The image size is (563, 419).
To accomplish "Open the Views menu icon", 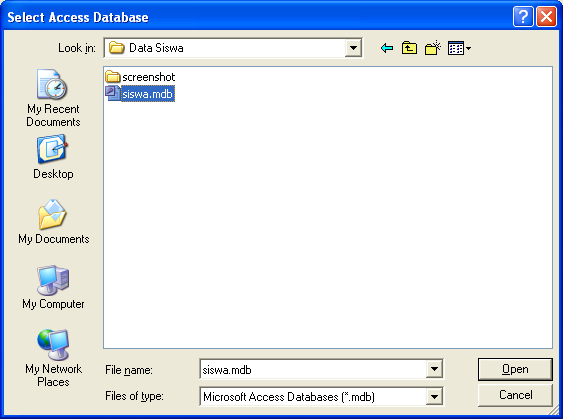I will (459, 48).
